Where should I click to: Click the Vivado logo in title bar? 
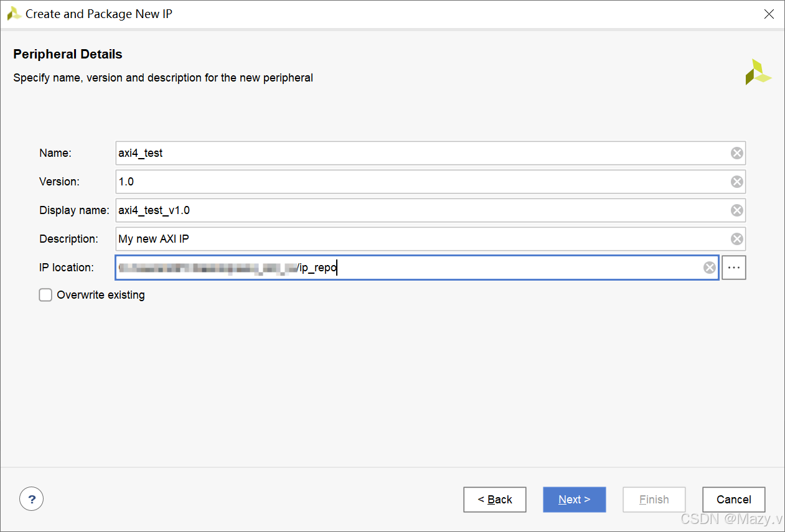click(x=14, y=14)
